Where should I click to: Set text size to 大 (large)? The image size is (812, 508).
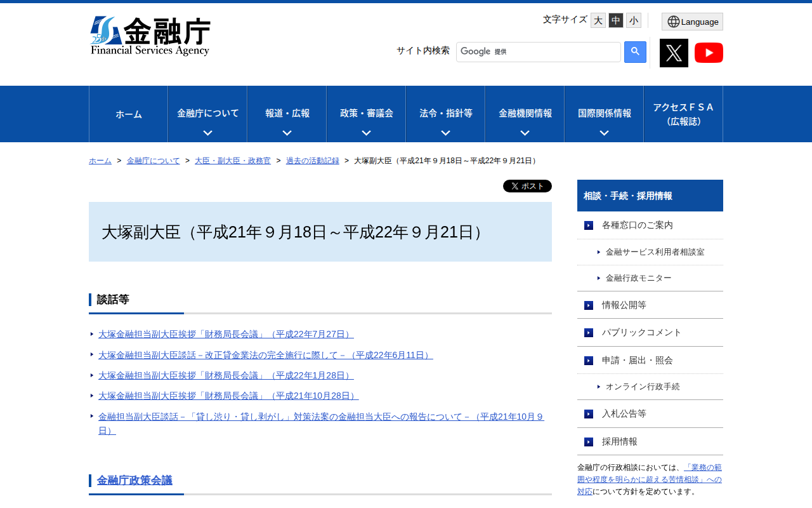pyautogui.click(x=598, y=20)
